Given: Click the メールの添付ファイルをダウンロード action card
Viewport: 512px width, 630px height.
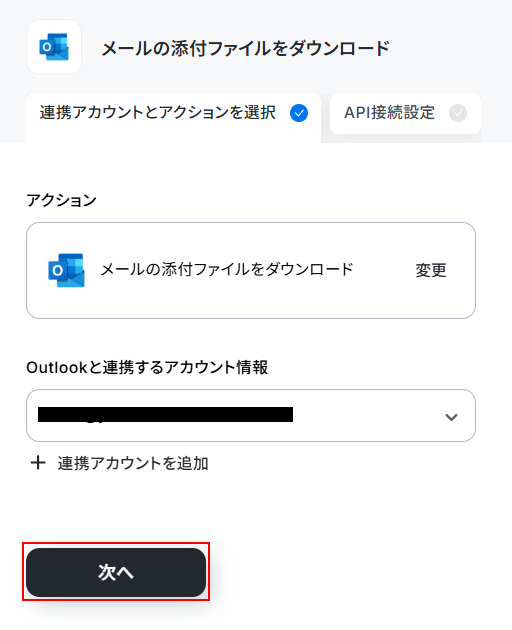Looking at the screenshot, I should coord(251,270).
